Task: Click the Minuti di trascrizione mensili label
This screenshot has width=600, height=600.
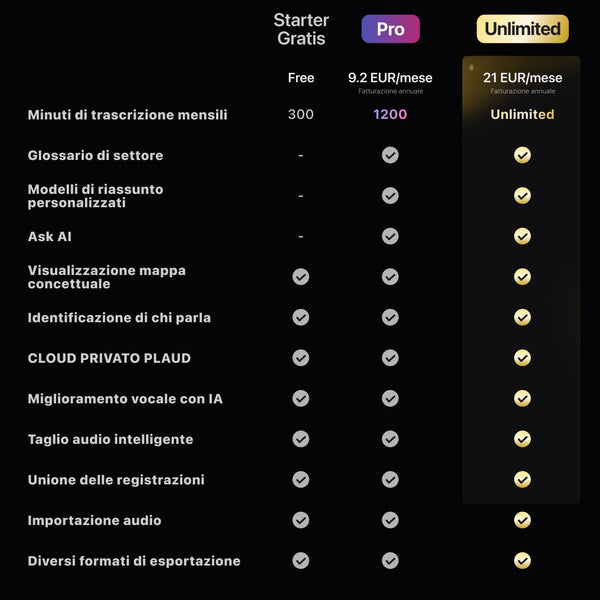Action: pyautogui.click(x=127, y=115)
